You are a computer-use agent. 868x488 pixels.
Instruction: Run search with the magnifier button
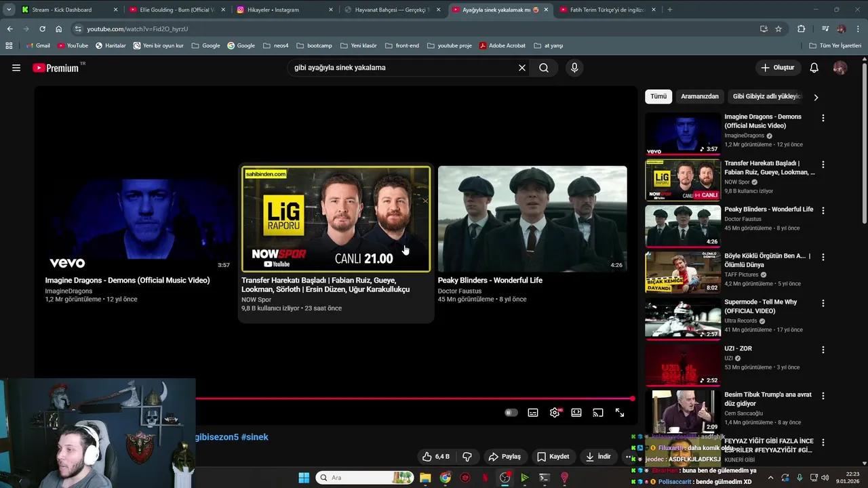[544, 68]
